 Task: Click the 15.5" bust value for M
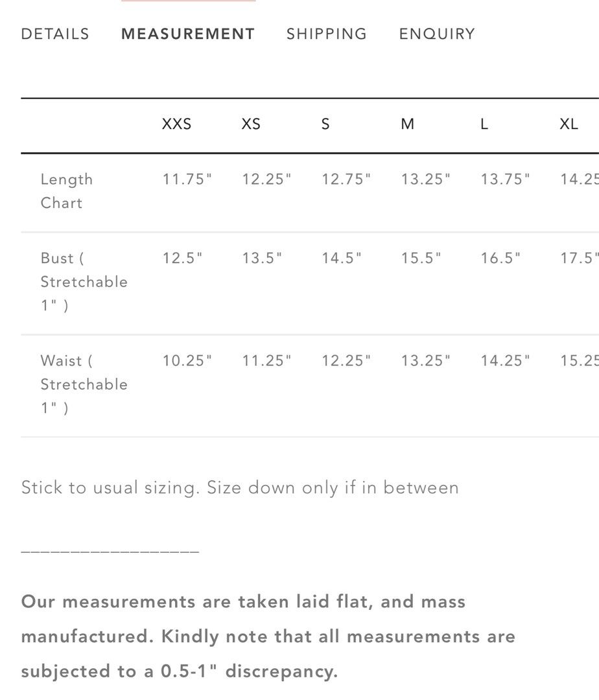click(x=421, y=258)
